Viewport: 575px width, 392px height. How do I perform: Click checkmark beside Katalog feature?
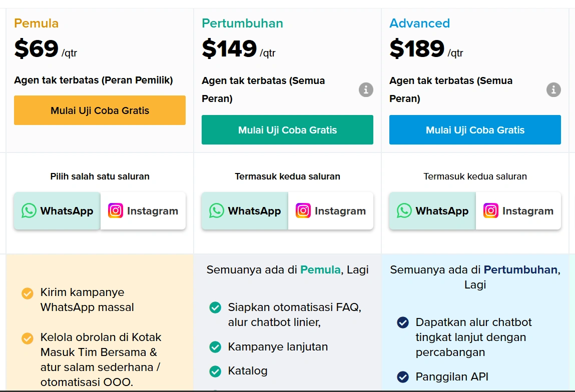215,371
